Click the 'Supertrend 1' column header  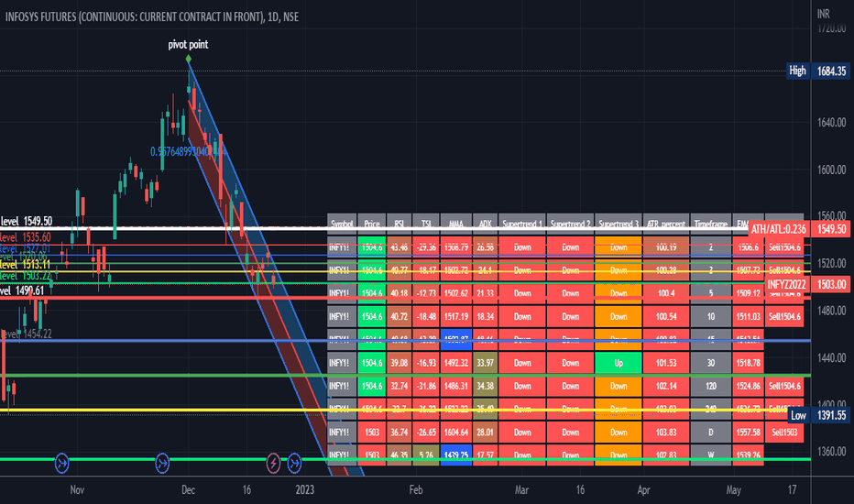(x=521, y=224)
